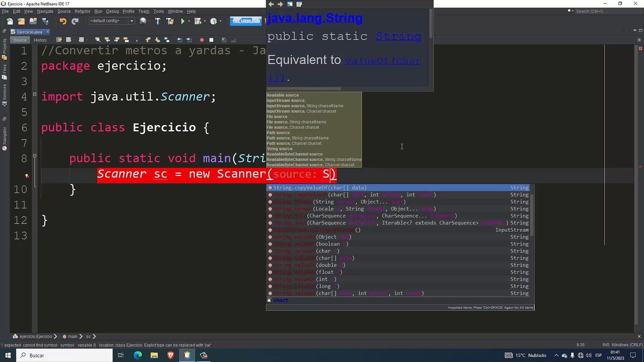Click the globe browser icon in toolbar
644x362 pixels.
[x=143, y=21]
